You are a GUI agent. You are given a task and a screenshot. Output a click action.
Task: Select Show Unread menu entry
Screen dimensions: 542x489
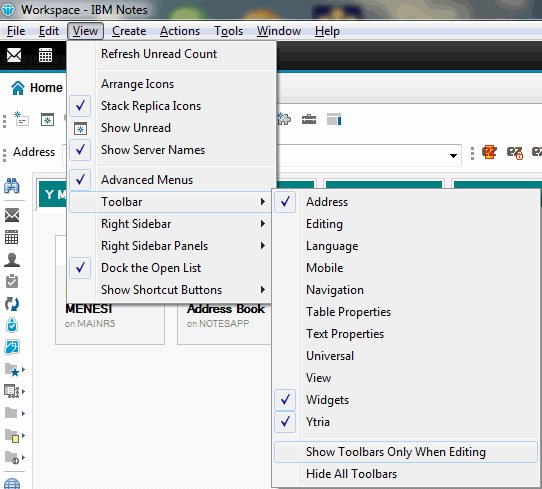coord(171,128)
